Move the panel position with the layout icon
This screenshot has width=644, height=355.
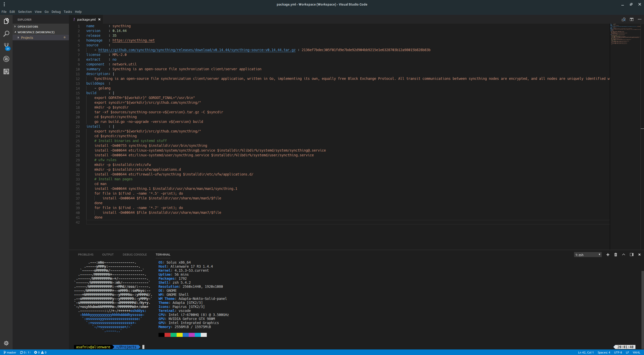(x=631, y=255)
